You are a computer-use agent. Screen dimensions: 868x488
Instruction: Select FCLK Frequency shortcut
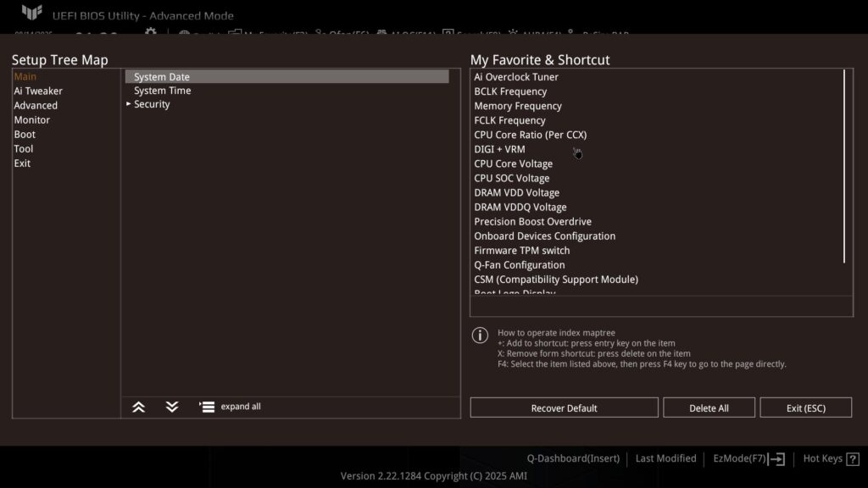coord(509,120)
